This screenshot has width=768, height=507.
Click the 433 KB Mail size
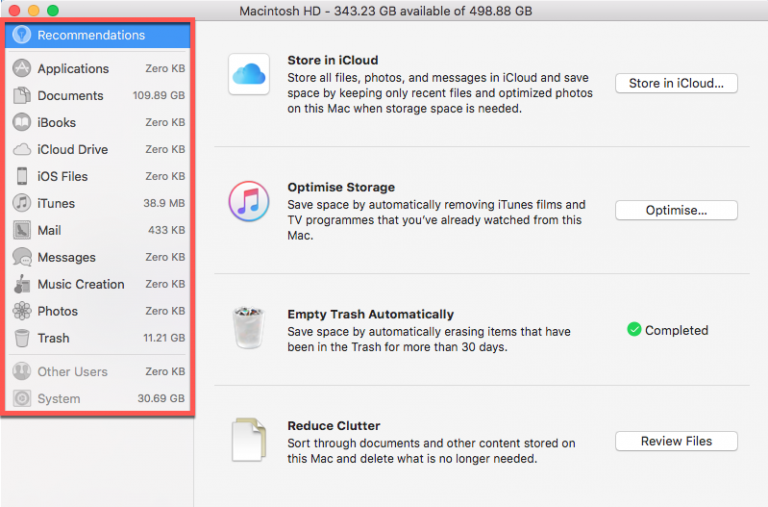click(x=167, y=230)
